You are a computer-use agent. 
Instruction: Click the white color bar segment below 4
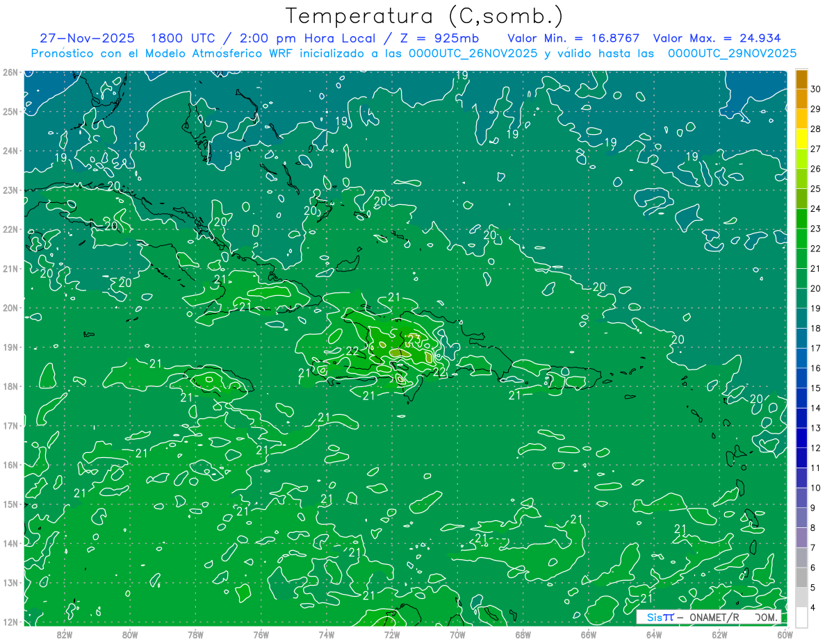tap(801, 617)
